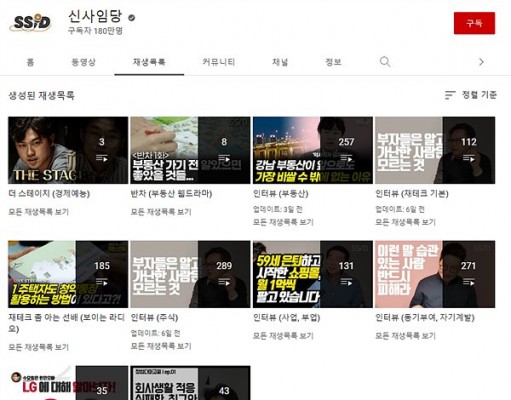Click the red 구독 subscribe button

(x=474, y=23)
